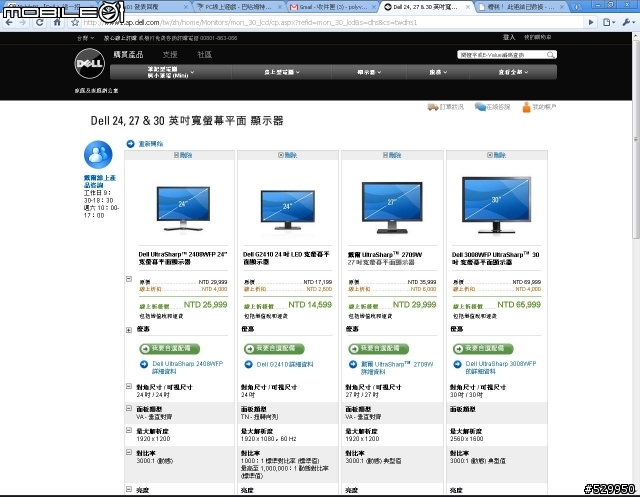The height and width of the screenshot is (497, 640).
Task: Close the Gmail browser tab
Action: (375, 7)
